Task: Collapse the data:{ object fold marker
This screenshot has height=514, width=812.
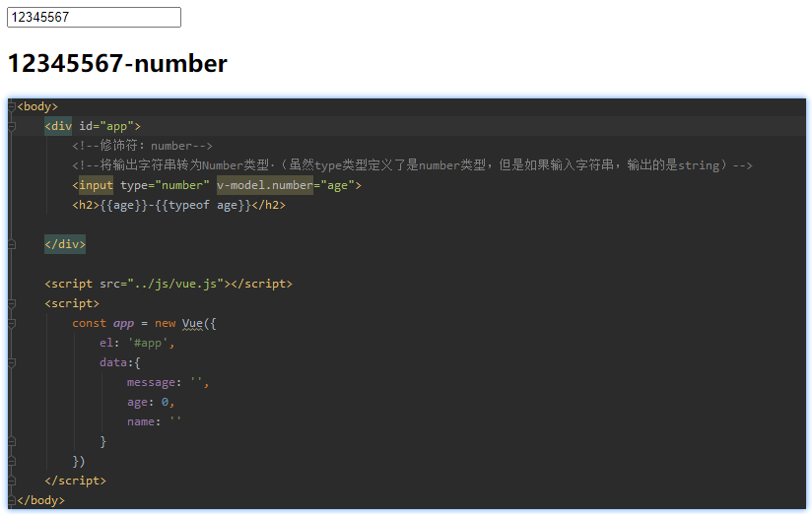Action: [x=12, y=363]
